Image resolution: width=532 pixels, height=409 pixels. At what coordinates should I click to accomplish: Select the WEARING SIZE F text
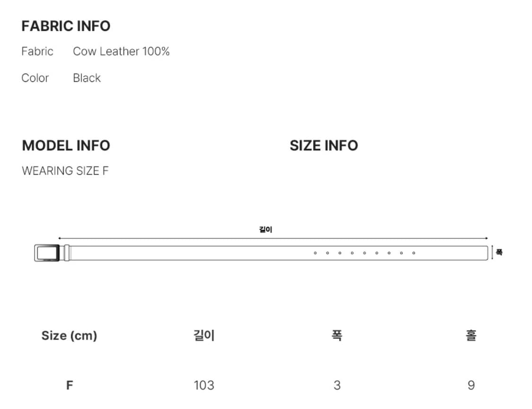tap(65, 171)
